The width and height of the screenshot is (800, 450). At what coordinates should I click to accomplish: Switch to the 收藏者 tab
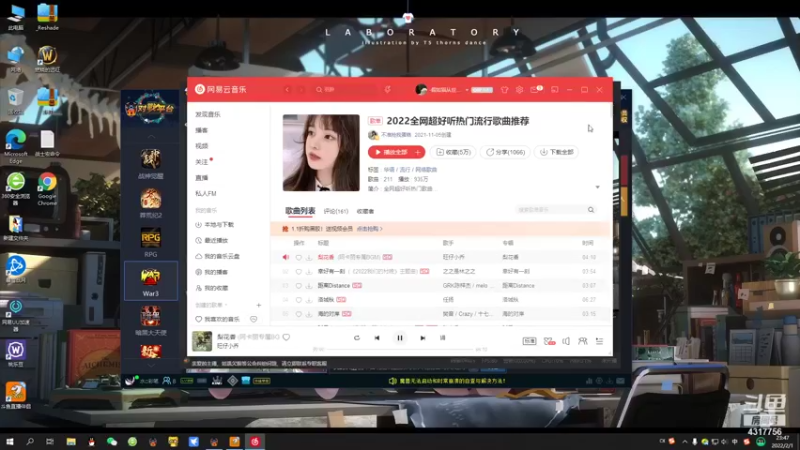pos(365,211)
